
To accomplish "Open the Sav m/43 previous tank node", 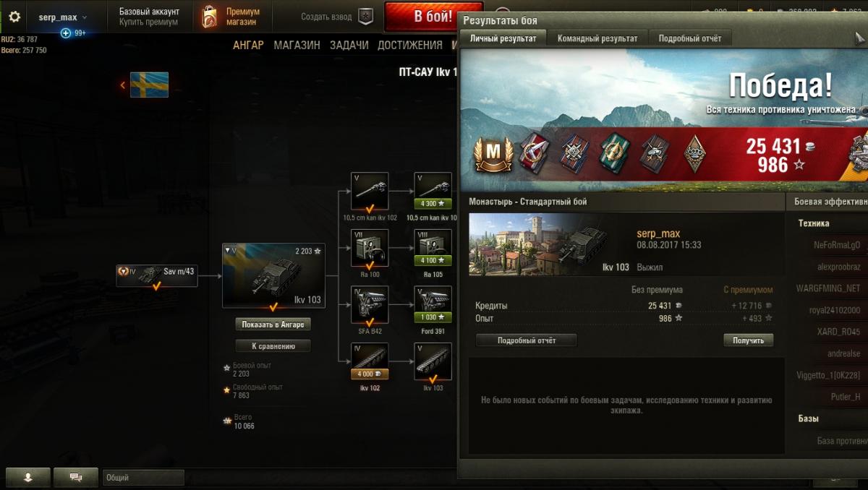I will click(156, 275).
